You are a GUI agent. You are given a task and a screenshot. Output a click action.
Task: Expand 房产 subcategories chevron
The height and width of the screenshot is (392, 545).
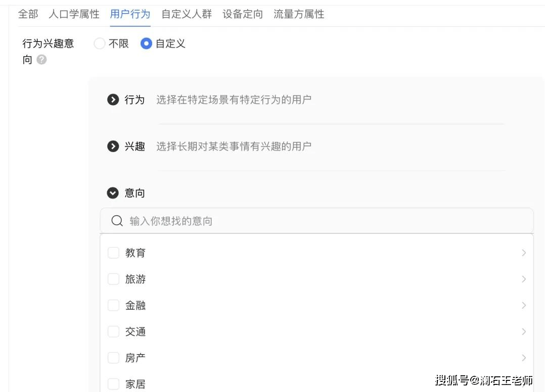[x=524, y=358]
